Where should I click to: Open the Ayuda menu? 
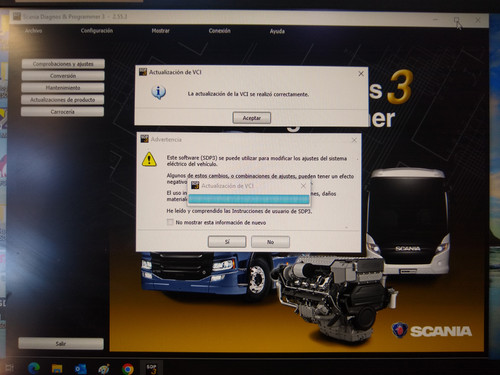click(277, 31)
